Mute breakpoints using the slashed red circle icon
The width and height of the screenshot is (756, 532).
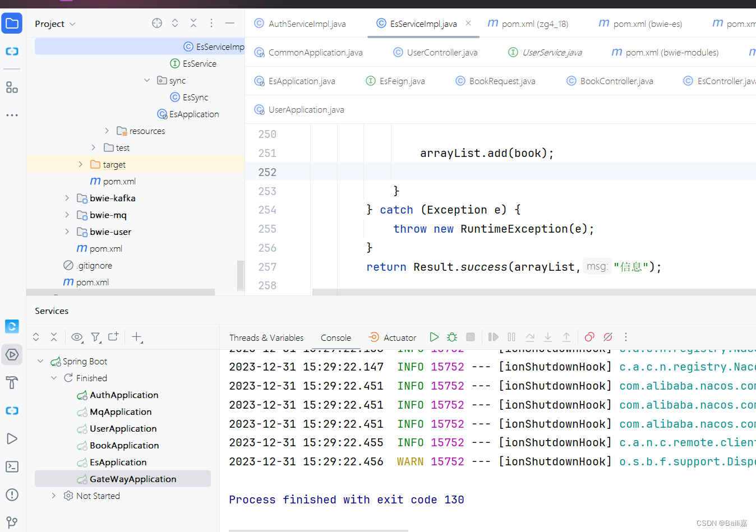point(608,337)
